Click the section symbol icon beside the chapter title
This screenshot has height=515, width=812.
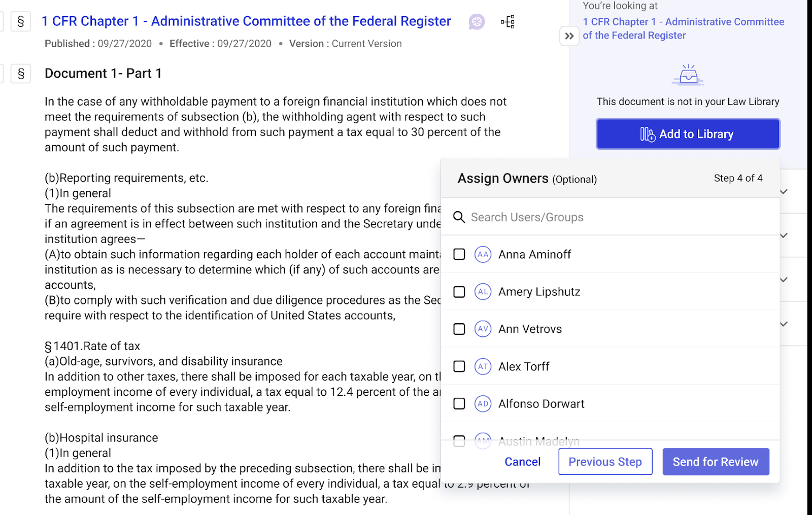click(21, 22)
